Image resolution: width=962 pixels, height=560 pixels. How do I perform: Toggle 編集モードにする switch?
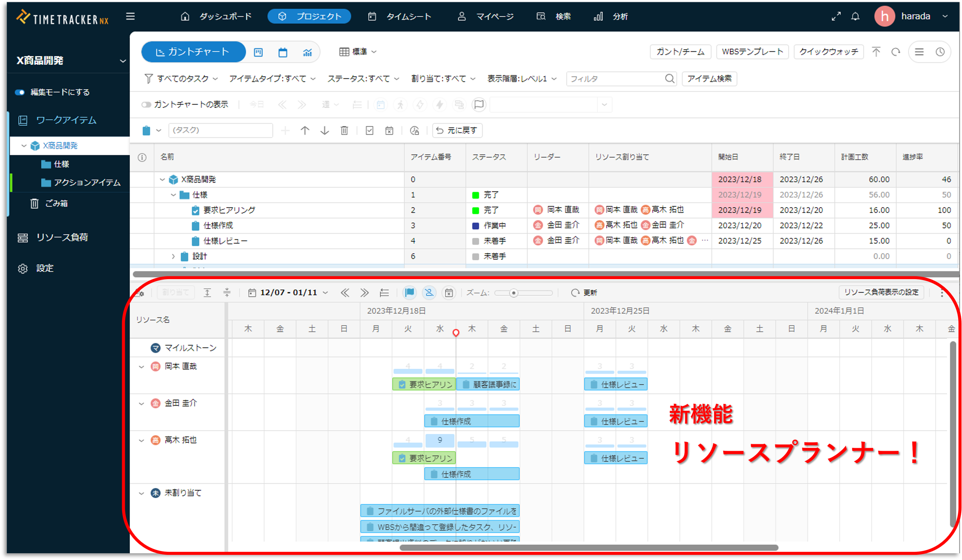20,92
